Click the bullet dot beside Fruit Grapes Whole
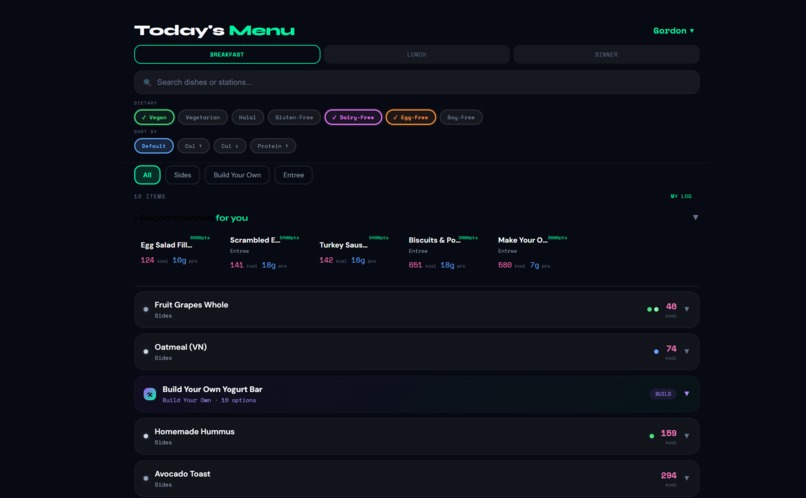806x498 pixels. tap(145, 309)
